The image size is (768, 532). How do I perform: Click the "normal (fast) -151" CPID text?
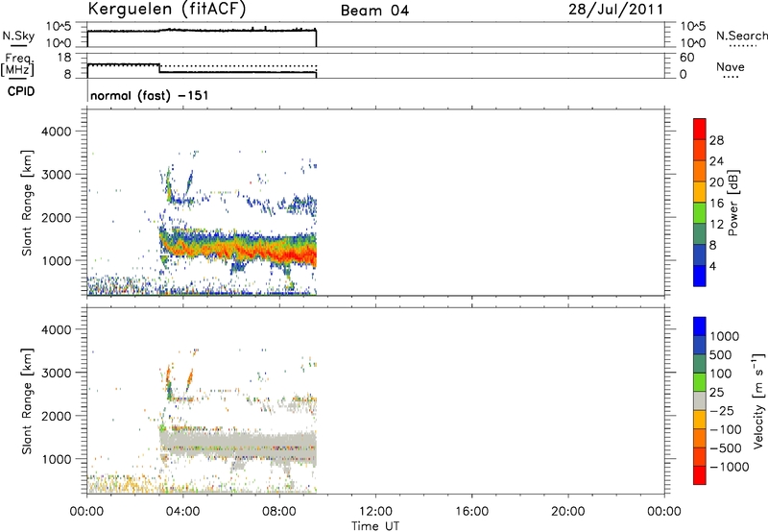[150, 95]
